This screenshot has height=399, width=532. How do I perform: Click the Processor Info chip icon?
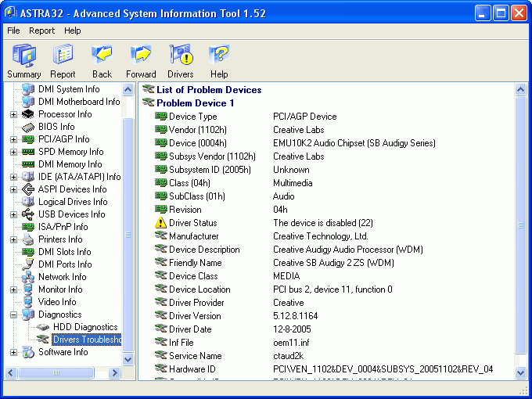28,114
